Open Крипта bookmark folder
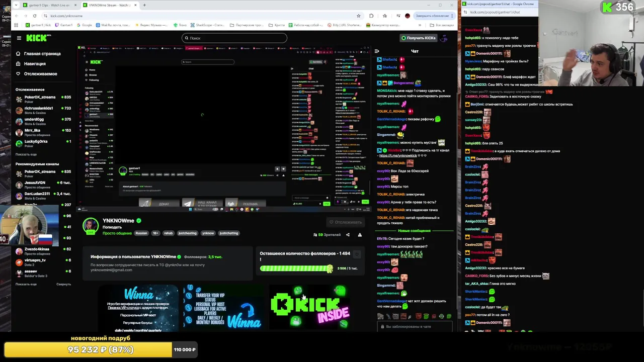The image size is (644, 362). [x=277, y=25]
